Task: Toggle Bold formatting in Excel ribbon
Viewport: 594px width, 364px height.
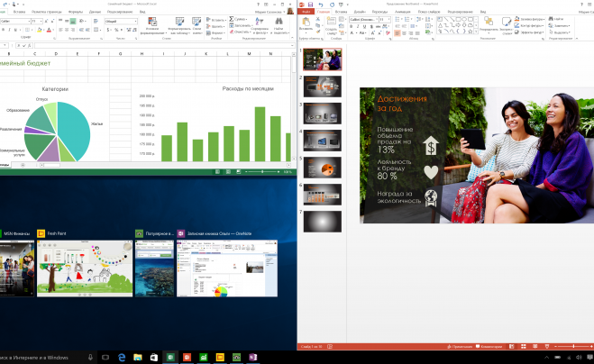Action: pyautogui.click(x=4, y=29)
